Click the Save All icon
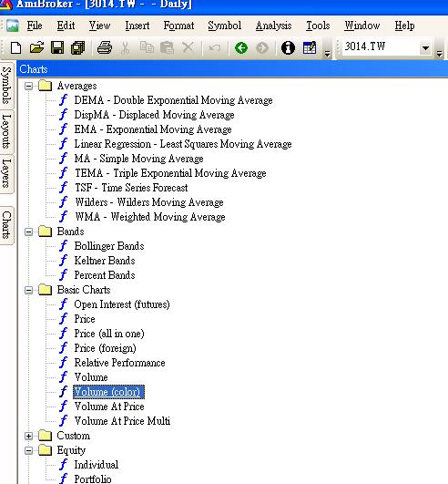 (x=77, y=48)
